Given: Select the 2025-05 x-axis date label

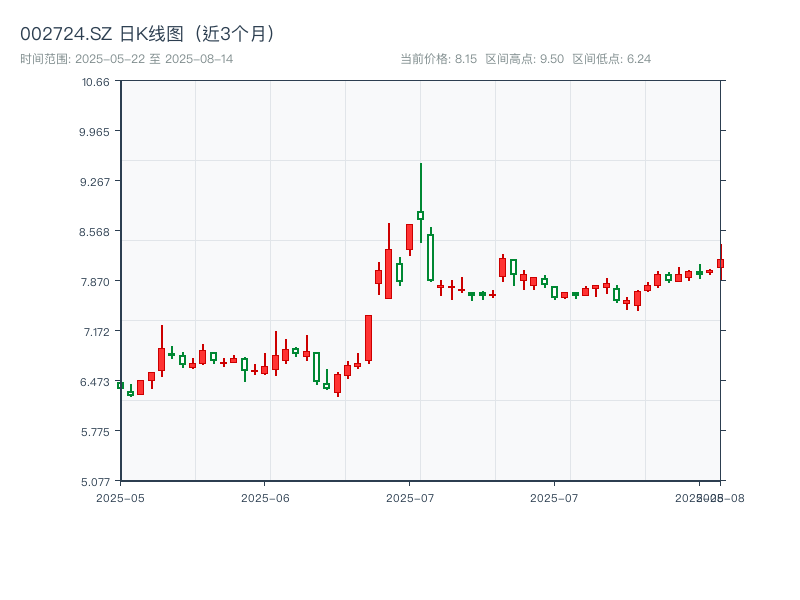Looking at the screenshot, I should pos(120,497).
